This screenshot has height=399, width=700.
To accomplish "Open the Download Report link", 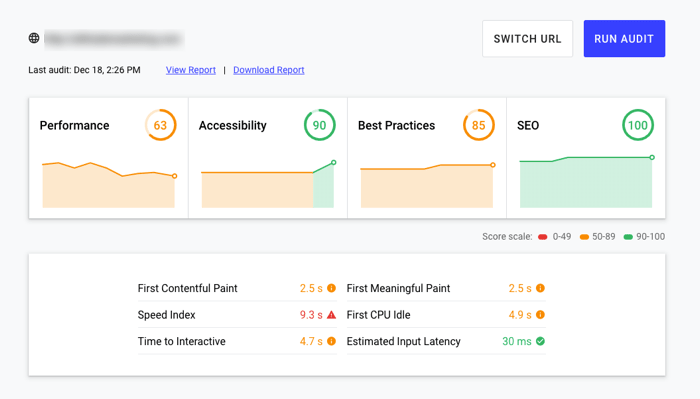I will [x=269, y=70].
